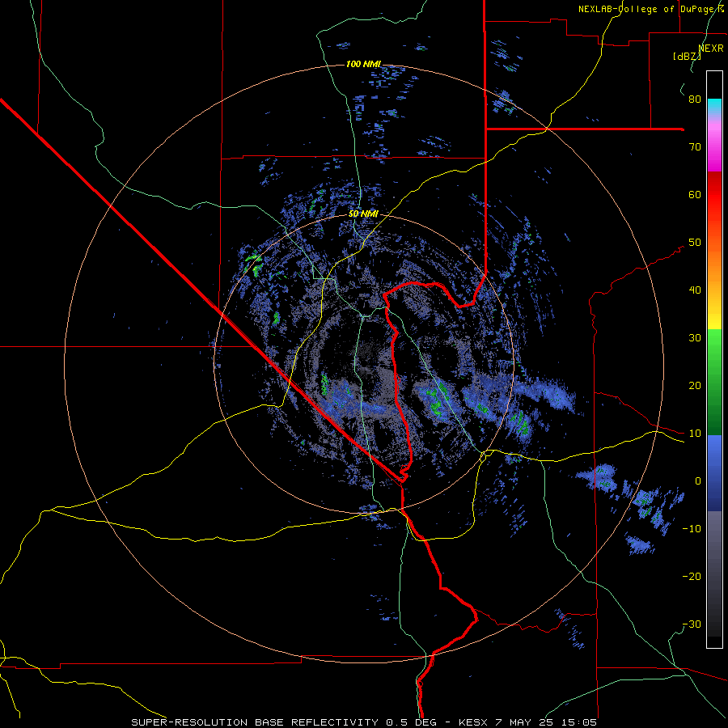Click the green band of the color legend
The width and height of the screenshot is (728, 728).
point(714,383)
